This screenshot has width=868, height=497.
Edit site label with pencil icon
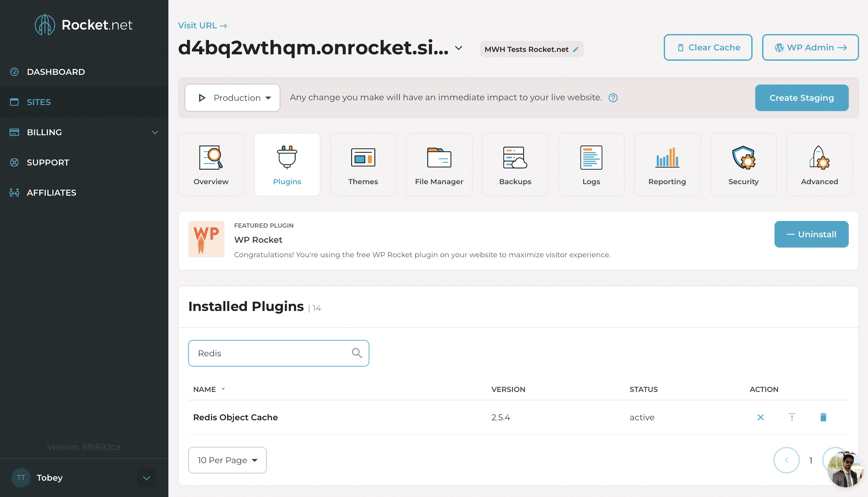[576, 50]
